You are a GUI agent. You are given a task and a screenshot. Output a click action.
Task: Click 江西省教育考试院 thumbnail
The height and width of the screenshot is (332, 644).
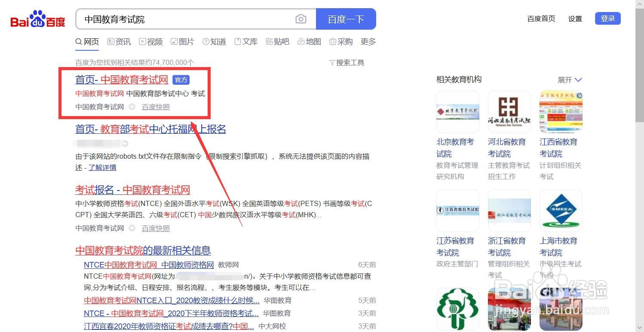(561, 112)
